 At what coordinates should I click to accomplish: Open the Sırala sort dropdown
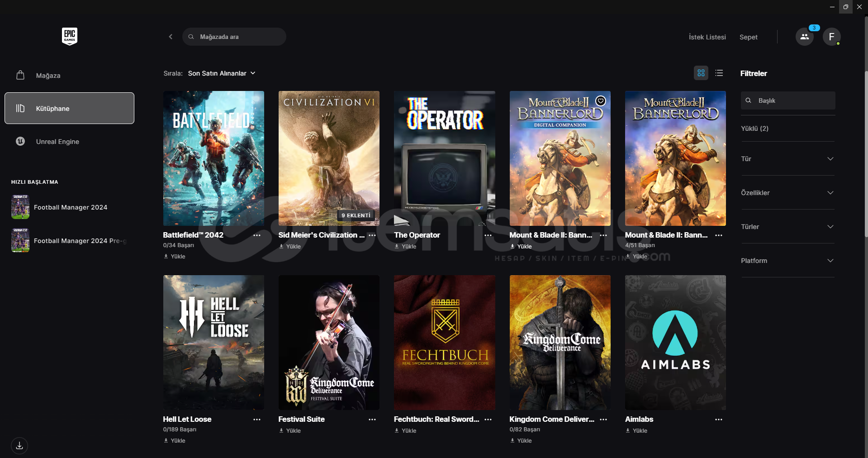pyautogui.click(x=222, y=73)
